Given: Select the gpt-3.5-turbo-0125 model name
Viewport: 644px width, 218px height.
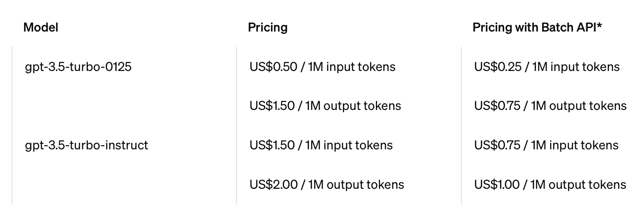Looking at the screenshot, I should [x=78, y=67].
